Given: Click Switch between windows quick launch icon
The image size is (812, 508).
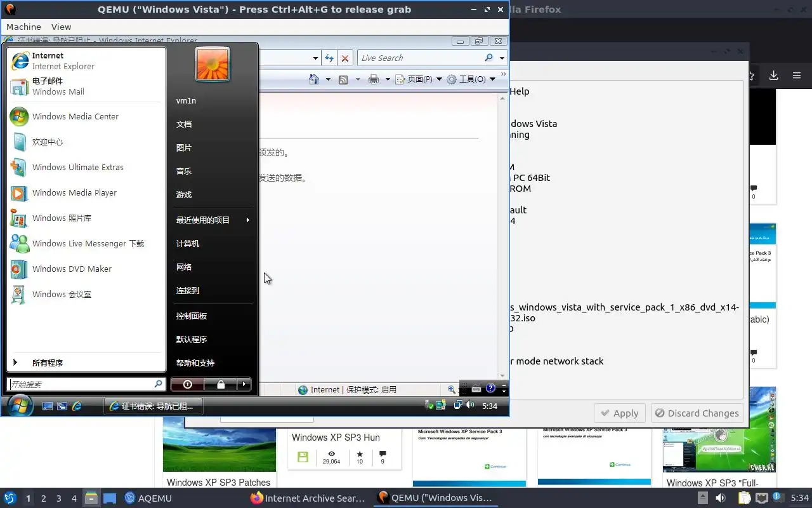Looking at the screenshot, I should (62, 406).
